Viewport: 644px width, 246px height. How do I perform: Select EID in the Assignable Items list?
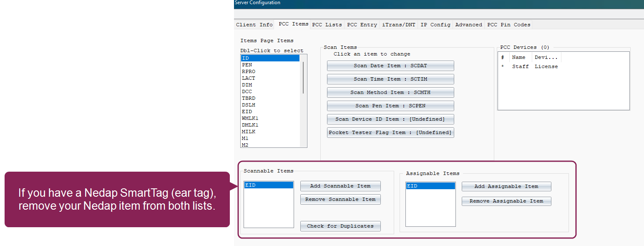coord(430,186)
